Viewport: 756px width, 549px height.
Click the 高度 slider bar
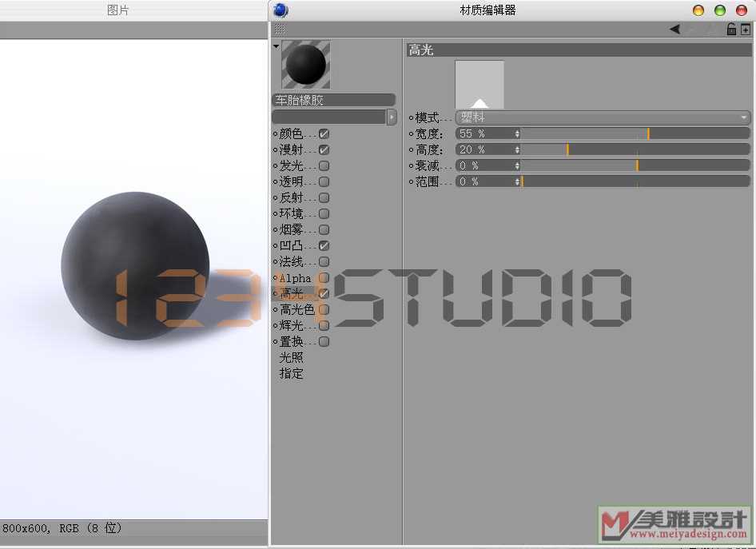(x=635, y=149)
